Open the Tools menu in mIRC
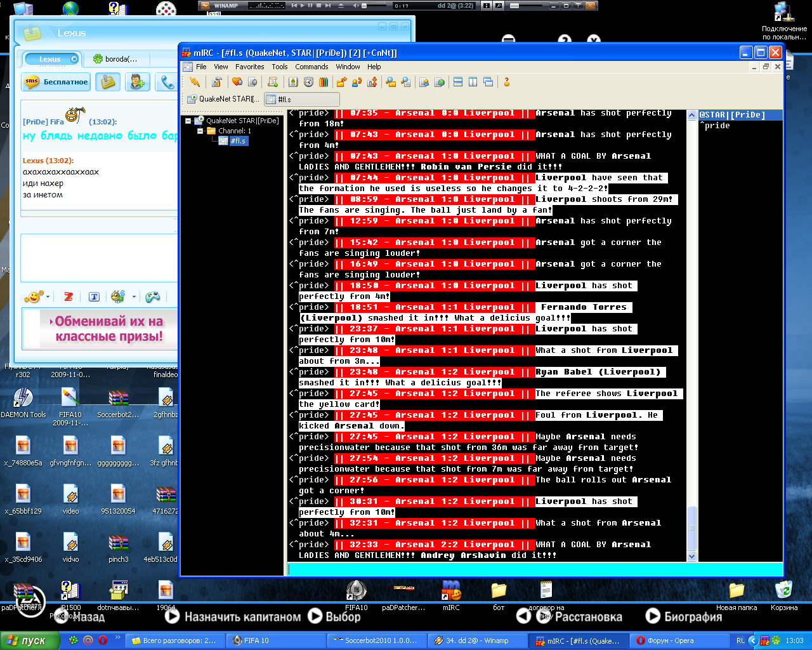The height and width of the screenshot is (650, 812). point(280,67)
